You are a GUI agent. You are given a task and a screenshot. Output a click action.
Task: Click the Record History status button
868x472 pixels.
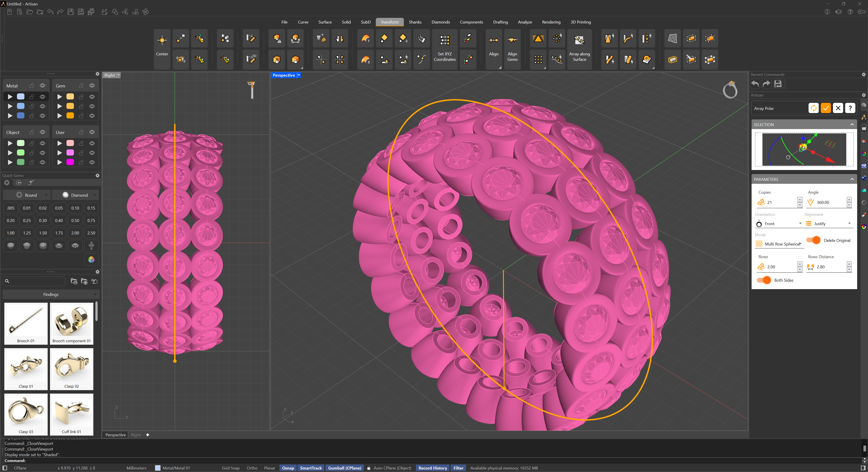[x=432, y=468]
